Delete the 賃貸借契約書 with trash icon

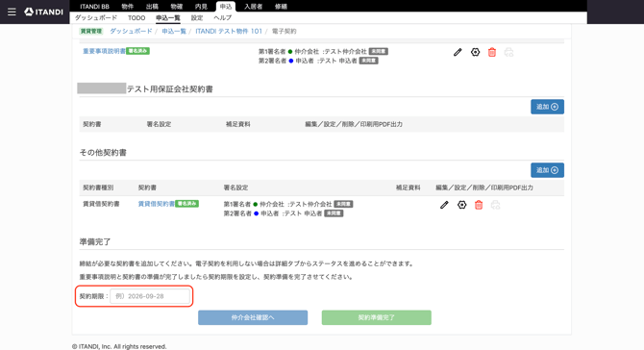[479, 205]
